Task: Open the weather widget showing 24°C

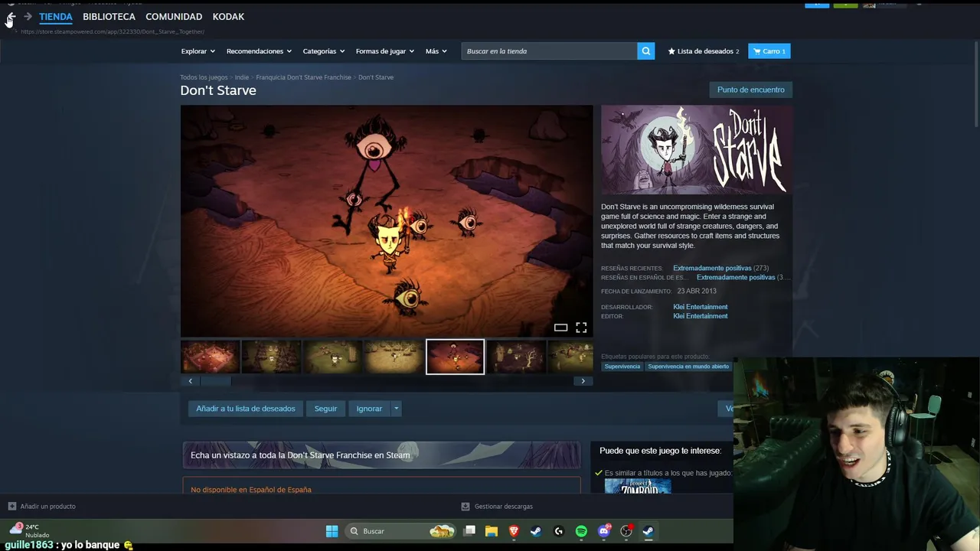Action: point(29,530)
